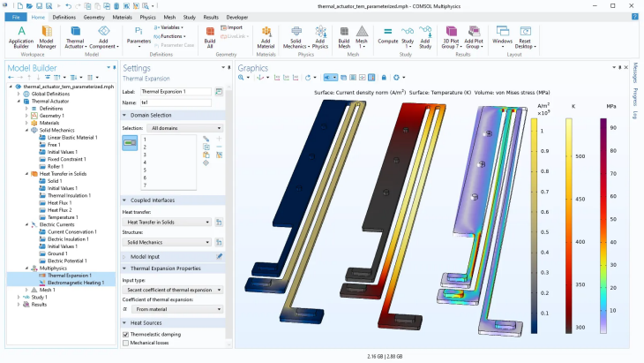Enable the Mechanical losses checkbox
The height and width of the screenshot is (363, 644).
click(125, 343)
